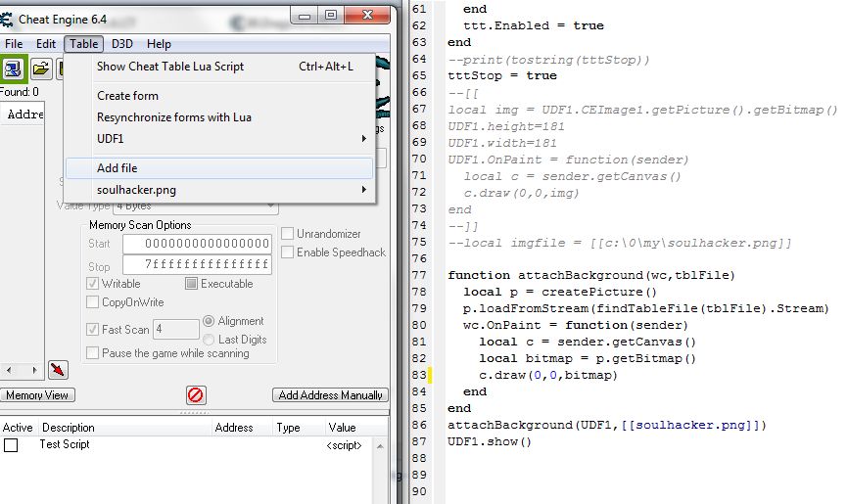Viewport: 847px width, 504px height.
Task: Click Add Address Manually button
Action: pyautogui.click(x=330, y=395)
